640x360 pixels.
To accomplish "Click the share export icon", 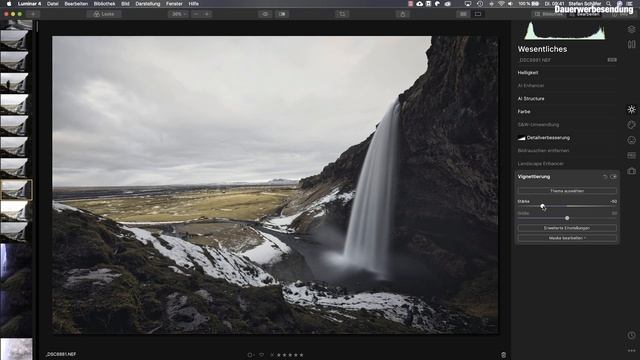I will 403,14.
